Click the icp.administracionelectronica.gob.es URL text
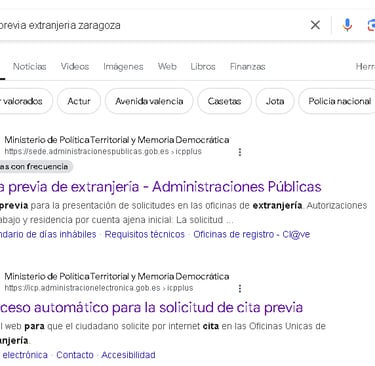This screenshot has height=366, width=375. tap(99, 288)
